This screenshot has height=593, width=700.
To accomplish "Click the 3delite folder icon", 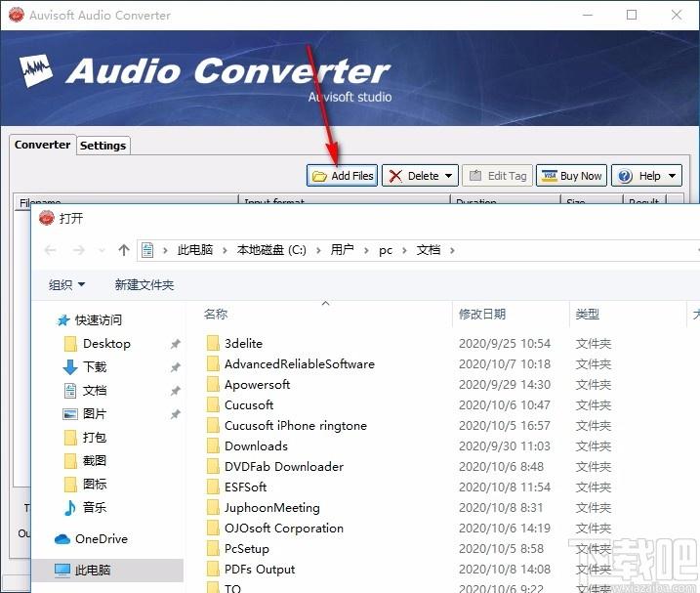I will (x=214, y=343).
